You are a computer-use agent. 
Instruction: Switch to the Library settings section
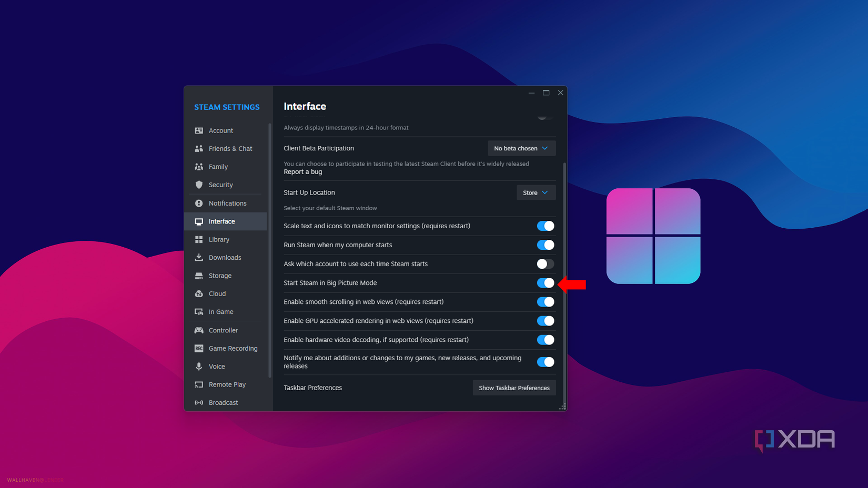pos(219,239)
